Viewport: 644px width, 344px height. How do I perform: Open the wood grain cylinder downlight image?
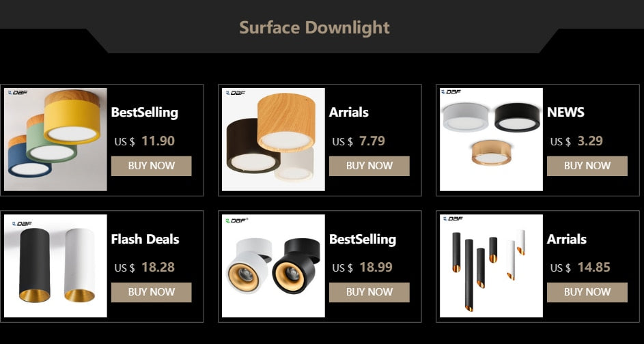pyautogui.click(x=273, y=139)
